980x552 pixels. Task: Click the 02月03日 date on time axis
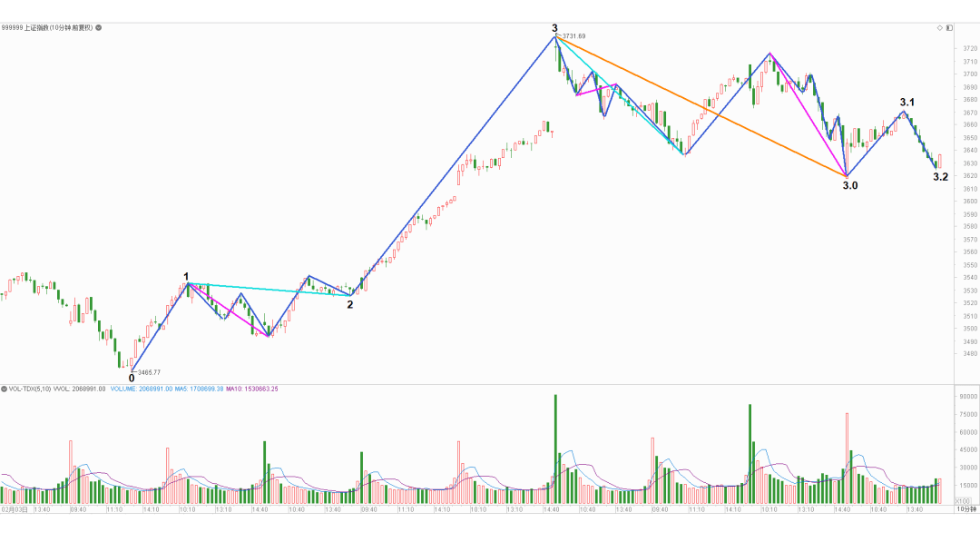point(13,510)
